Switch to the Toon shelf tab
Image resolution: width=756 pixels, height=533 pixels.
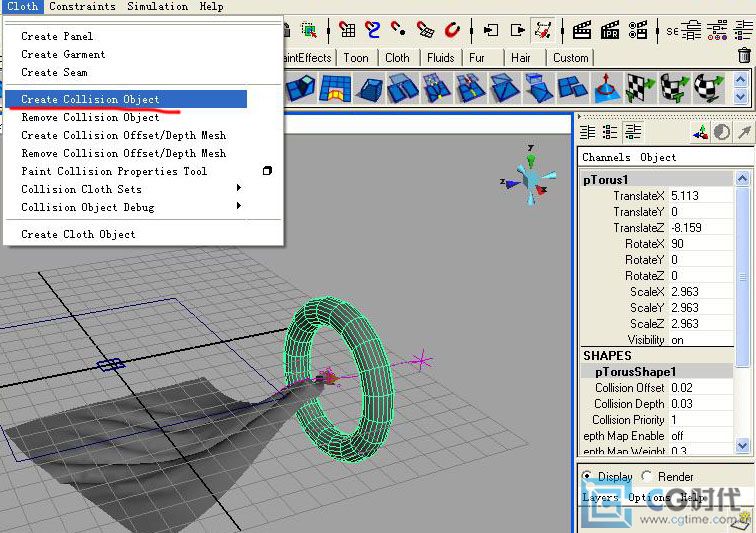click(x=356, y=58)
